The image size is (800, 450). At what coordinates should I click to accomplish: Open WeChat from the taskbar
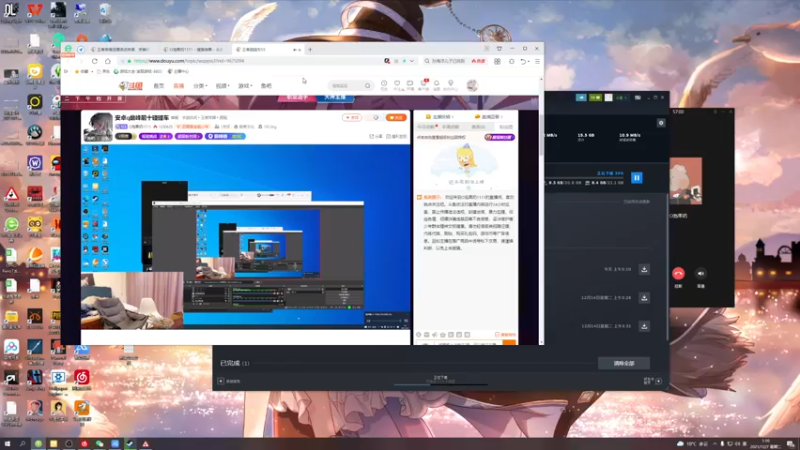click(x=99, y=444)
